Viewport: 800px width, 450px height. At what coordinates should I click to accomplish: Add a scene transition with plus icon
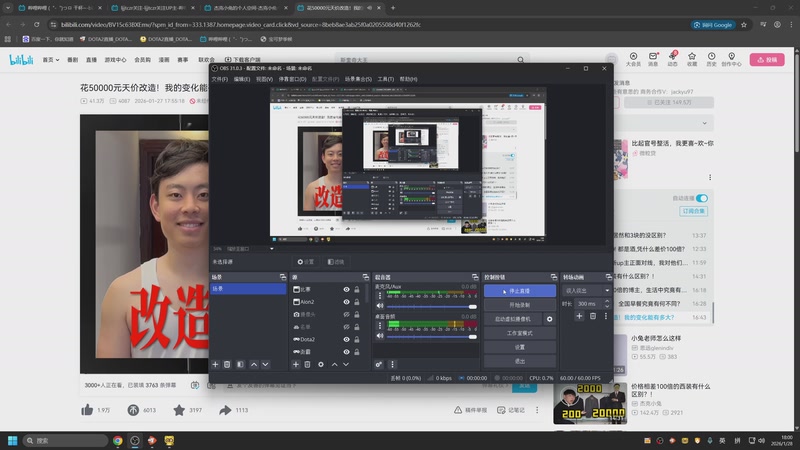(x=579, y=316)
